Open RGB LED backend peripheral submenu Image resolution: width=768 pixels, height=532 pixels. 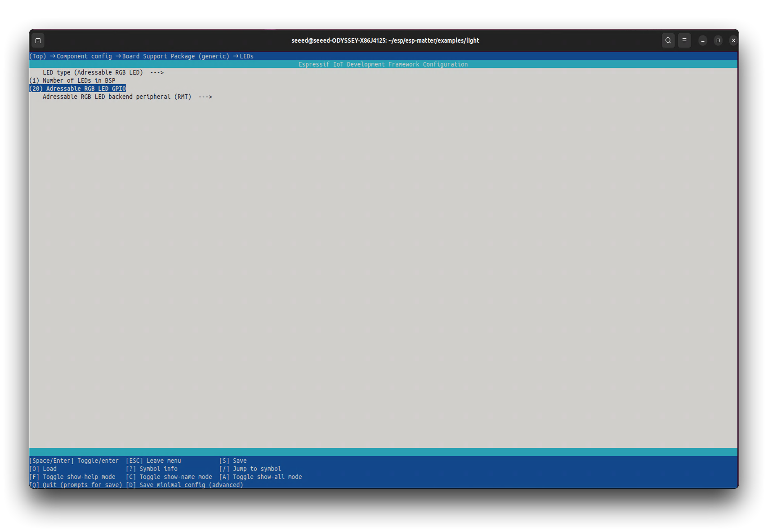click(127, 97)
